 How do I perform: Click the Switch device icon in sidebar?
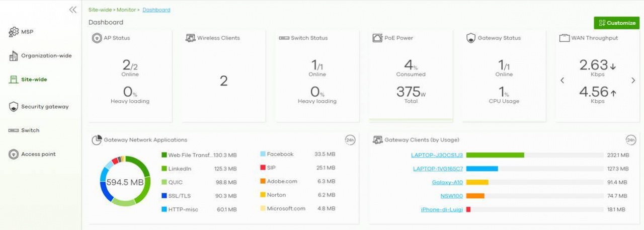coord(14,130)
